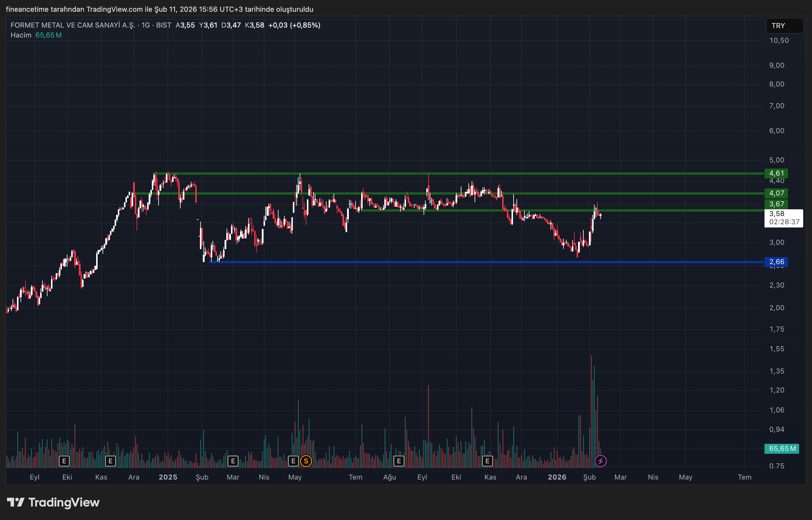Click earnings E marker above Kas 2025

[x=487, y=461]
